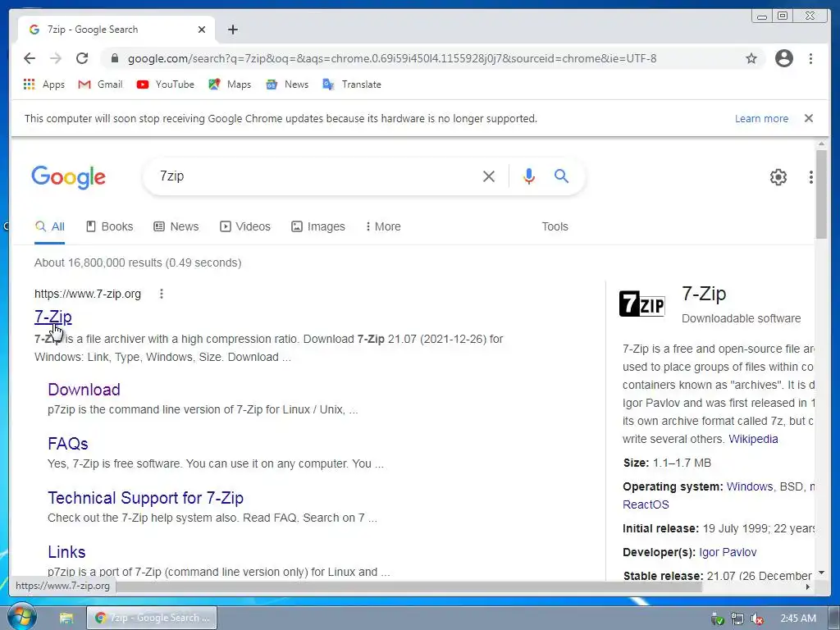Open Technical Support for 7-Zip link
The width and height of the screenshot is (840, 630).
click(x=146, y=498)
